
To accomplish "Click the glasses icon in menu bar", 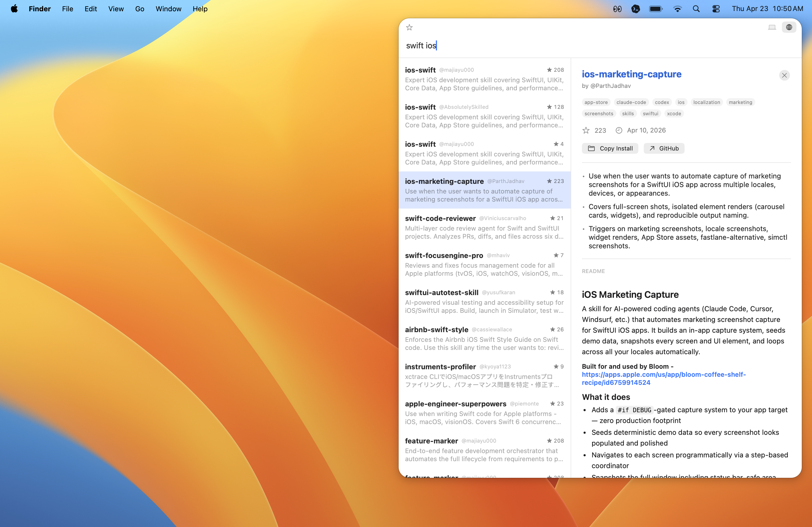I will [x=617, y=9].
